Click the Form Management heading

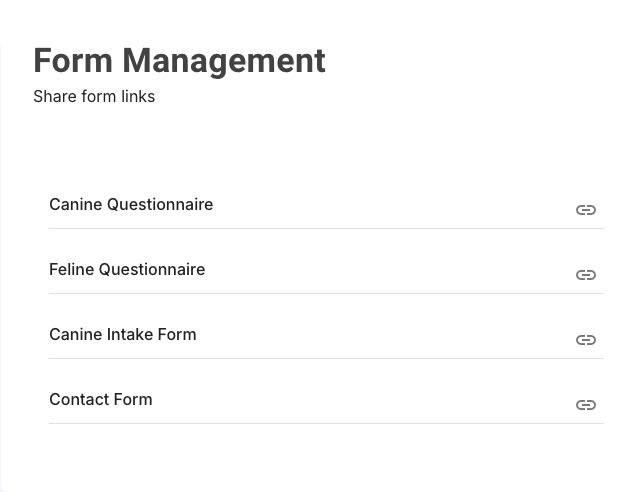(x=179, y=61)
